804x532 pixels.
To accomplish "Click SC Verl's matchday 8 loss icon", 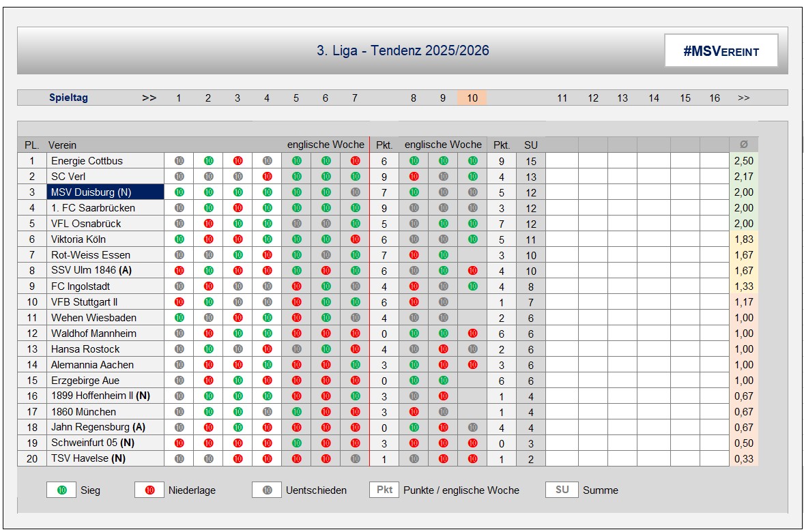I will 414,177.
